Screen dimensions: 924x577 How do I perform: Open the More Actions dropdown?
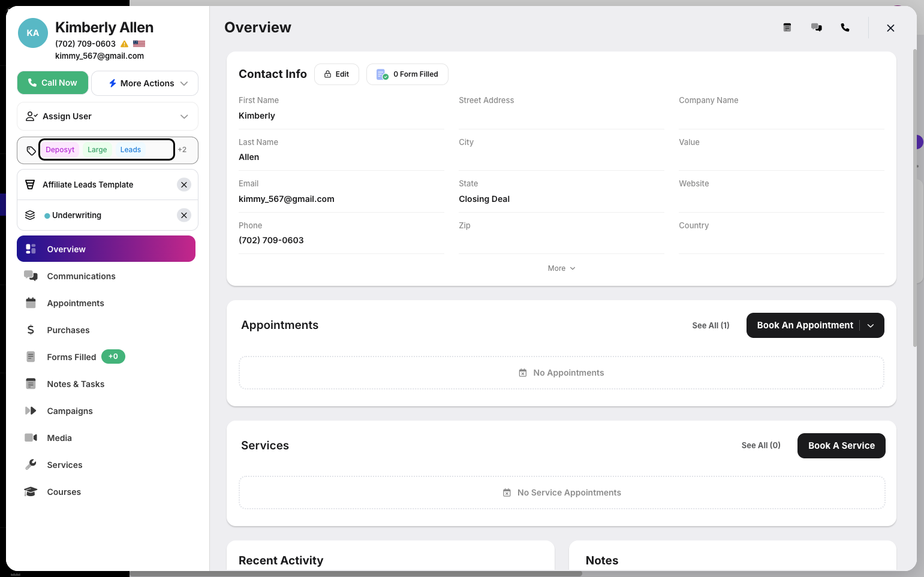click(x=145, y=83)
